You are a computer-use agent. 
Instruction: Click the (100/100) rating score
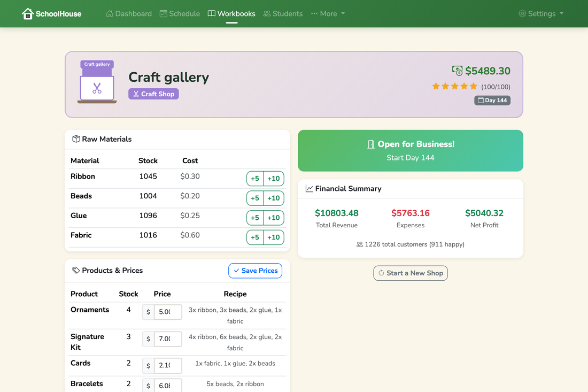(496, 87)
